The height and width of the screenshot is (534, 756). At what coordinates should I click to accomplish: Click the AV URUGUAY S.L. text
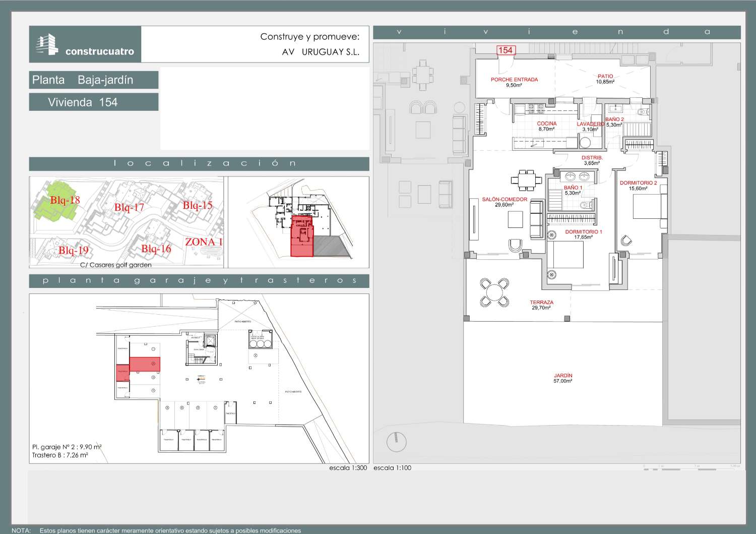[321, 52]
